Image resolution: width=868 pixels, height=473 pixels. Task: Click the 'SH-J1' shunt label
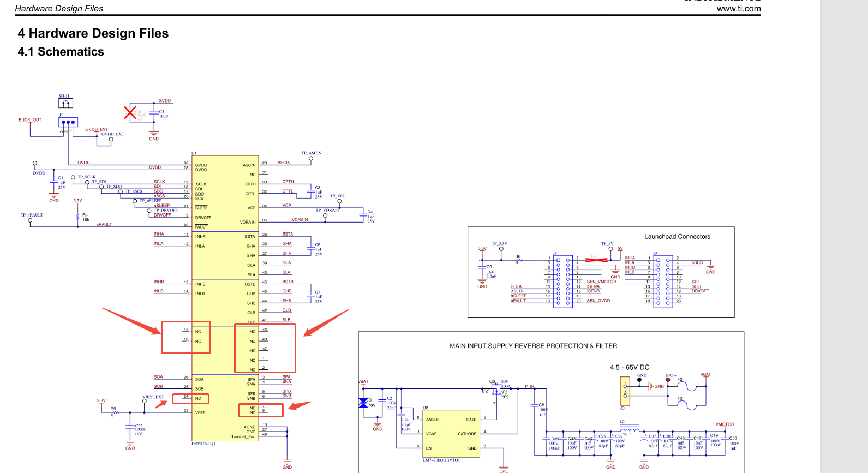[64, 96]
